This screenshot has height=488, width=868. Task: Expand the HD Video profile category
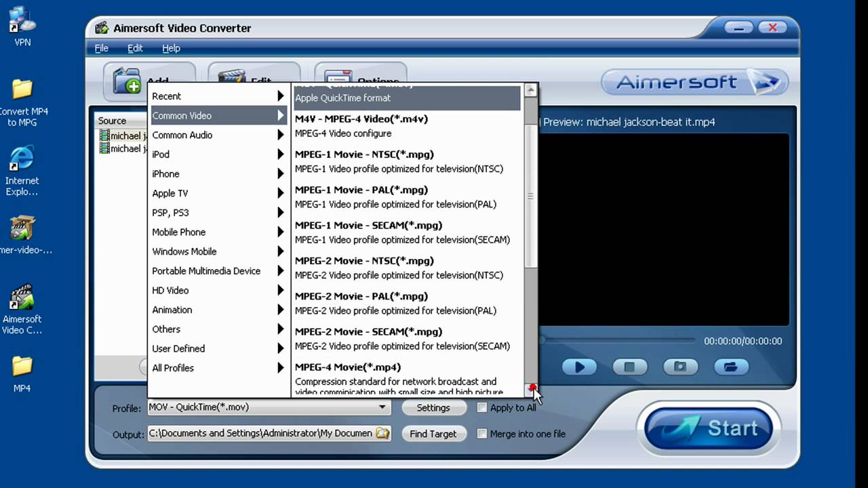point(219,290)
